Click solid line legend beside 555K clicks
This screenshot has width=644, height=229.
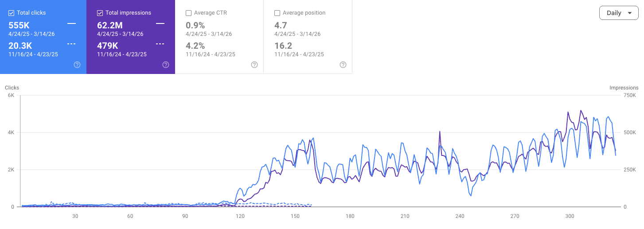click(x=71, y=23)
